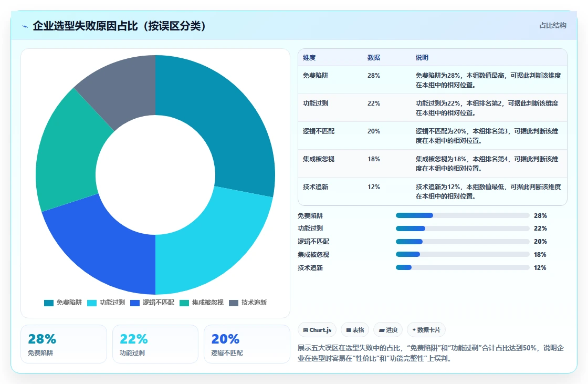
Task: Click the 28% value in table
Action: click(x=373, y=76)
